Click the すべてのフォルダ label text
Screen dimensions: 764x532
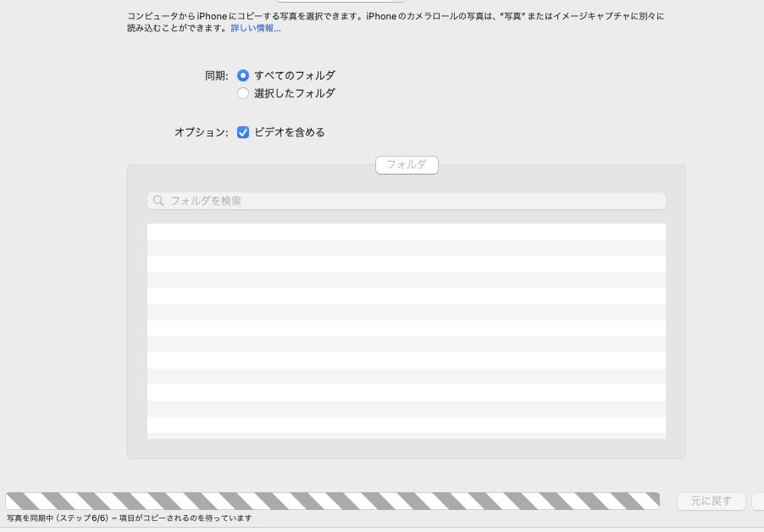pyautogui.click(x=295, y=75)
